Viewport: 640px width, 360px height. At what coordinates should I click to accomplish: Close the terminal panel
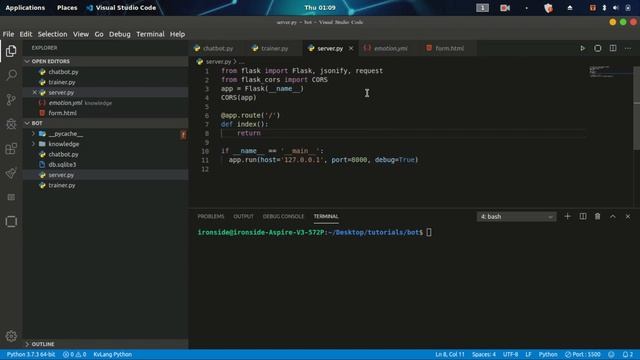pos(628,216)
